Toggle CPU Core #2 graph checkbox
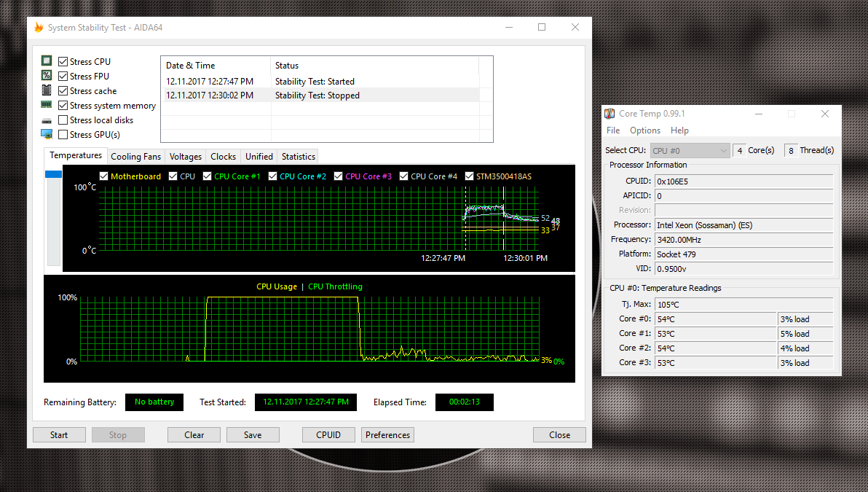 pos(272,176)
